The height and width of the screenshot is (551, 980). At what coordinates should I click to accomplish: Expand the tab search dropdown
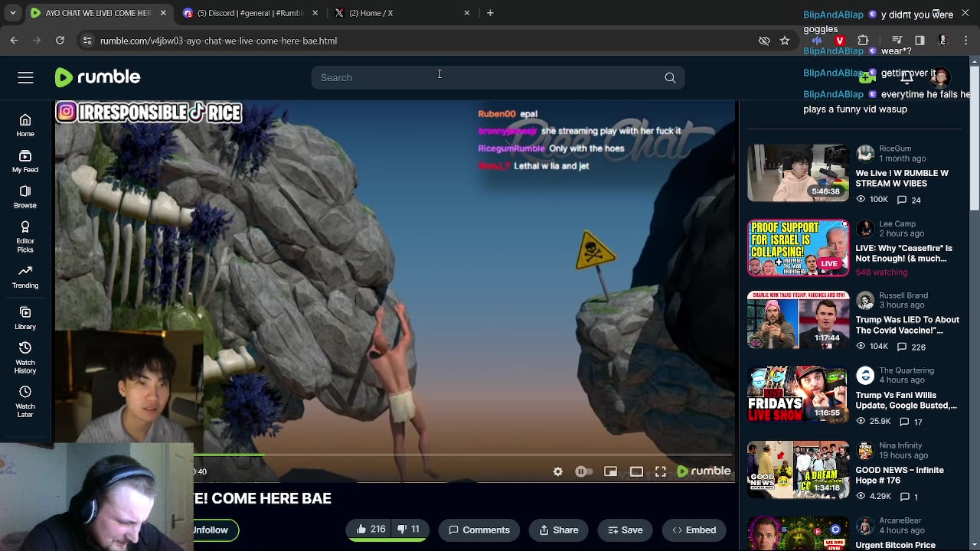(x=12, y=13)
